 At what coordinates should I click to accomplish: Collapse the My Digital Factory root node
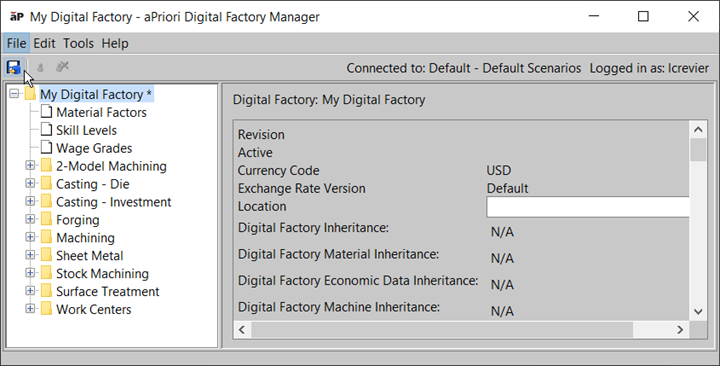click(14, 94)
